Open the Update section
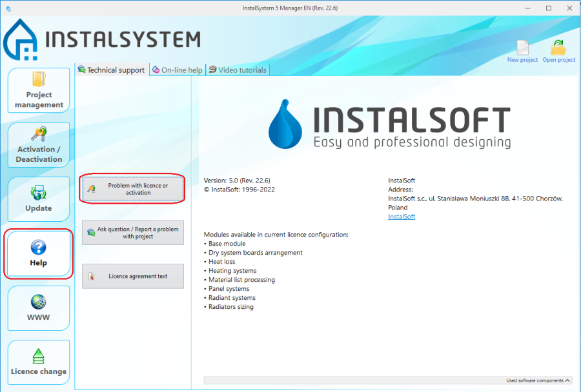 pyautogui.click(x=39, y=199)
